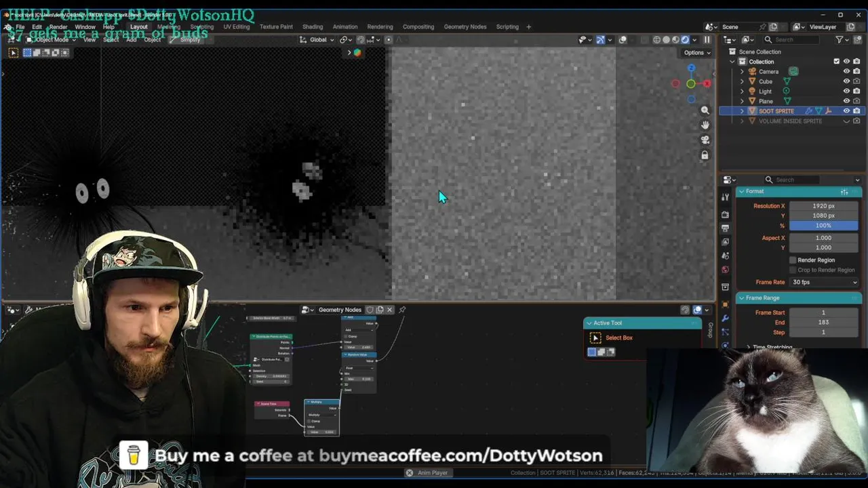
Task: Hide the Camera object in viewport
Action: click(x=846, y=71)
